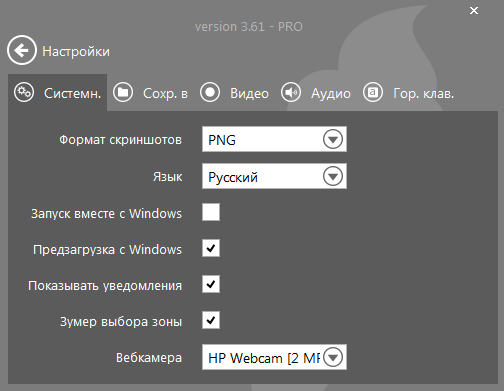Disable Показывать уведомления checkbox
504x391 pixels.
[x=211, y=284]
